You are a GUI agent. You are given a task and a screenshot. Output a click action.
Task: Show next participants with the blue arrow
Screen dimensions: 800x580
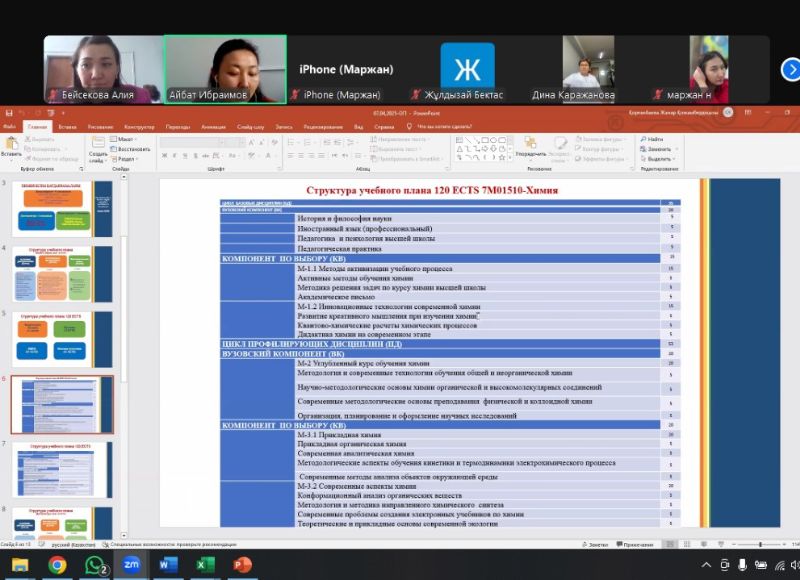pos(790,69)
